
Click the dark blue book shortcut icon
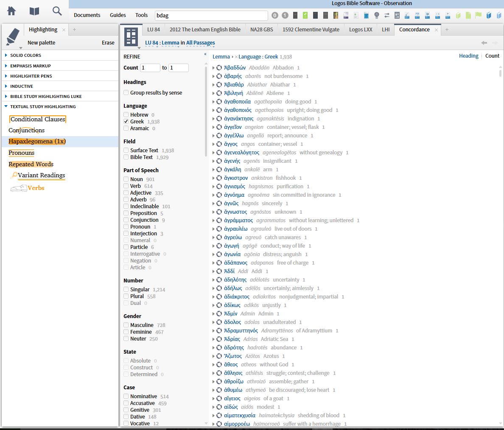pos(489,15)
